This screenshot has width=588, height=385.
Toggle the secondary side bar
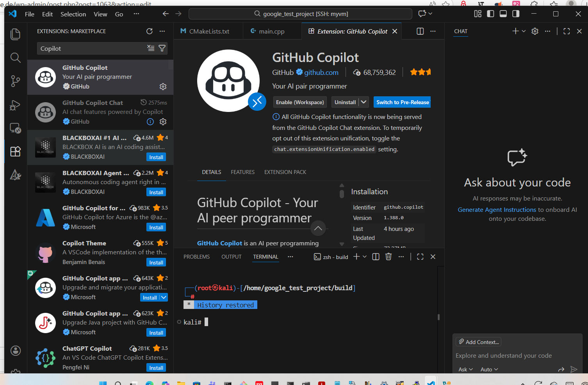(516, 14)
